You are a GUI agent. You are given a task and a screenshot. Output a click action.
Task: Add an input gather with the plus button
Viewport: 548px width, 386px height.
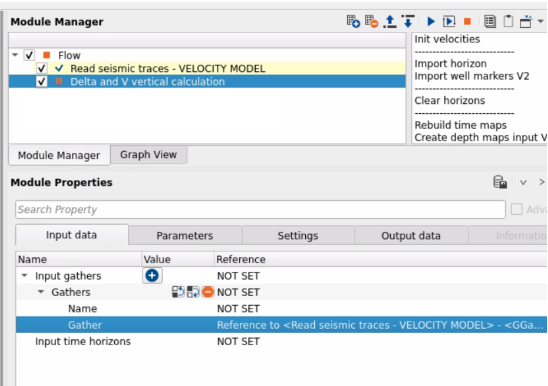(x=152, y=276)
